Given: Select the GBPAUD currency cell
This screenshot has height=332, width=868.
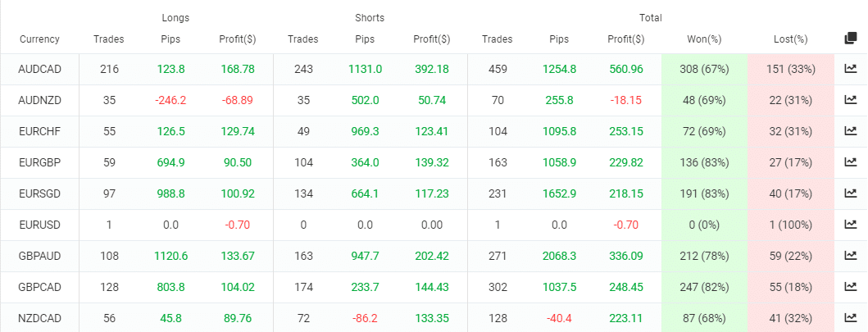Looking at the screenshot, I should [x=39, y=256].
